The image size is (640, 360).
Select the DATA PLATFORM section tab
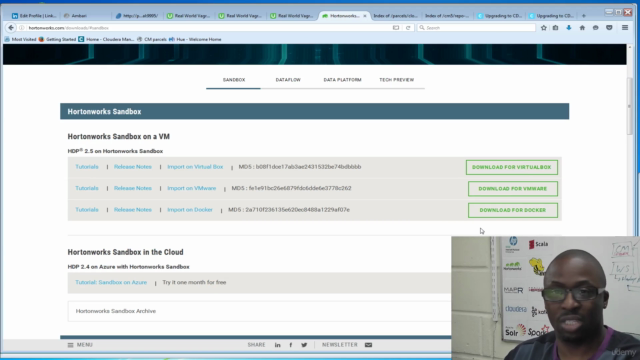tap(342, 80)
